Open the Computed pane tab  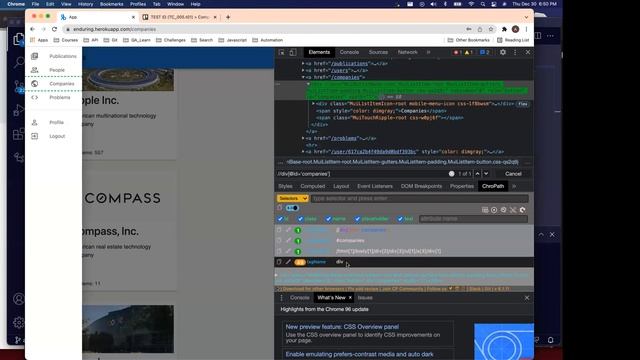coord(313,186)
